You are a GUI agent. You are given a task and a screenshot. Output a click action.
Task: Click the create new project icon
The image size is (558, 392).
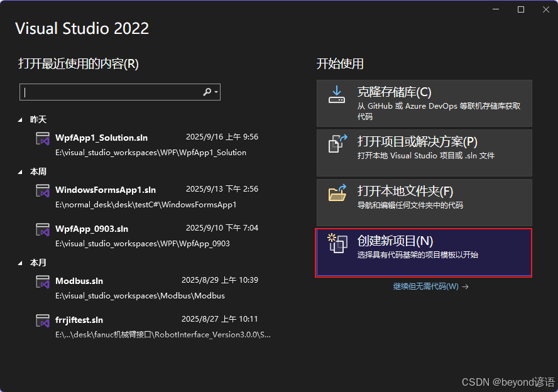[337, 243]
